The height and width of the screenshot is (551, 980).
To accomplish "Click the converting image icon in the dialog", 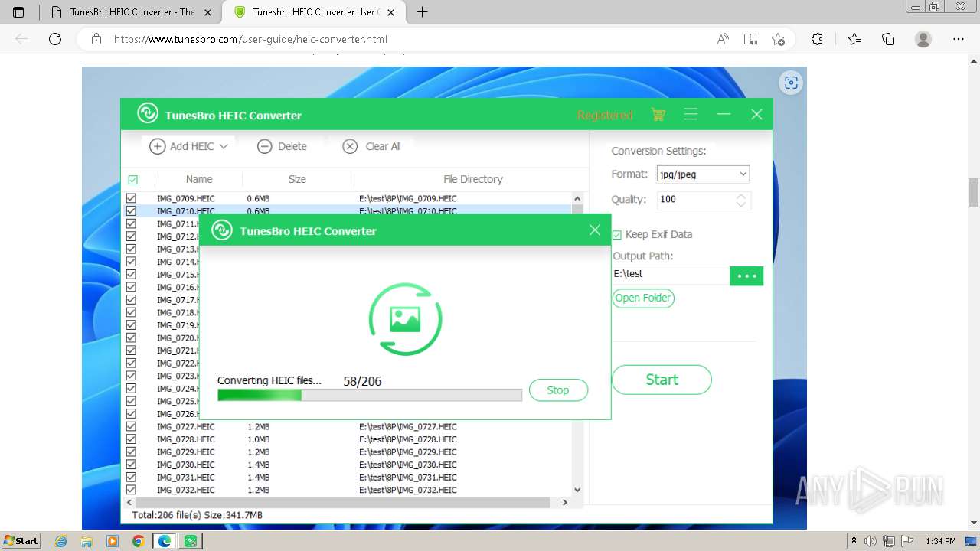I will click(405, 319).
